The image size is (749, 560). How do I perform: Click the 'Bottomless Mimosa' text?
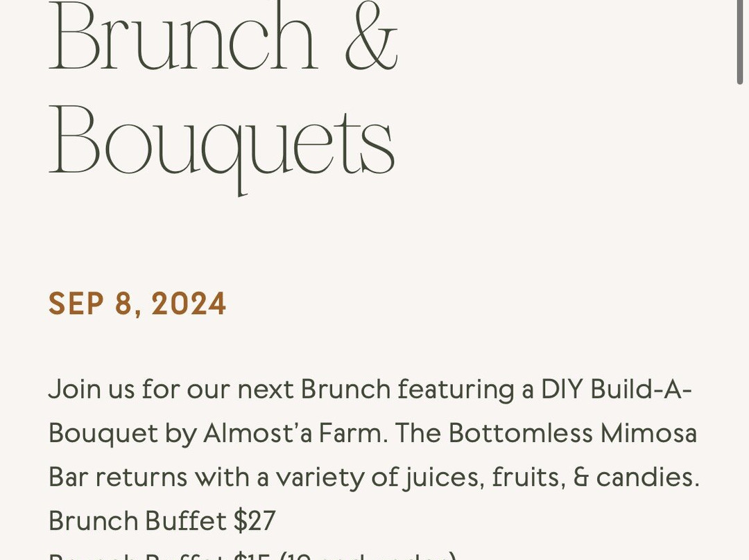click(x=572, y=433)
